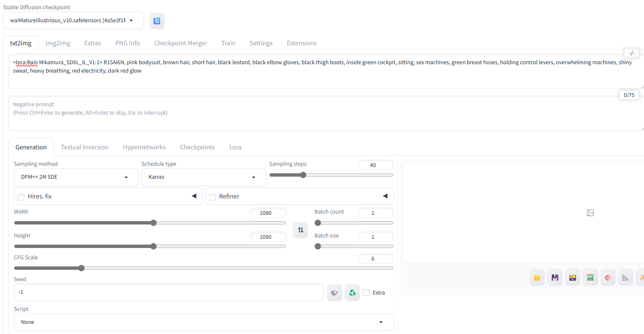Expand the Hires. fix section arrow
Viewport: 644px width, 334px height.
[x=194, y=196]
